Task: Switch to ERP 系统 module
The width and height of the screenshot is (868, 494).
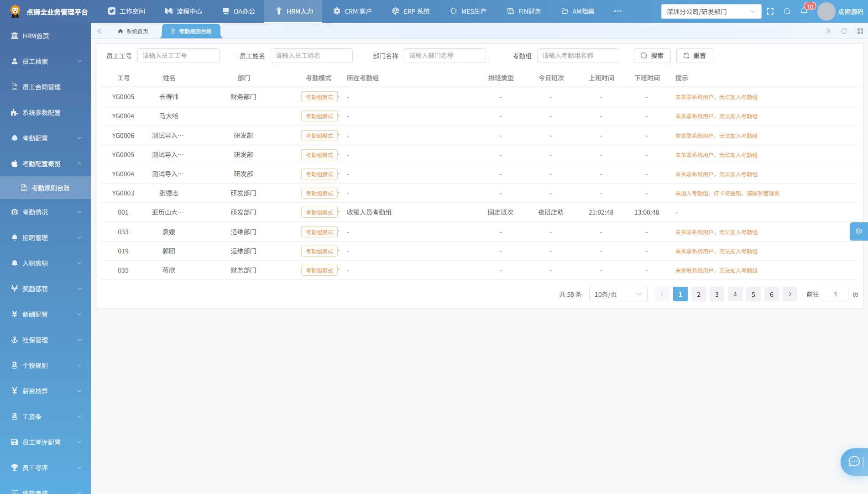Action: tap(411, 11)
